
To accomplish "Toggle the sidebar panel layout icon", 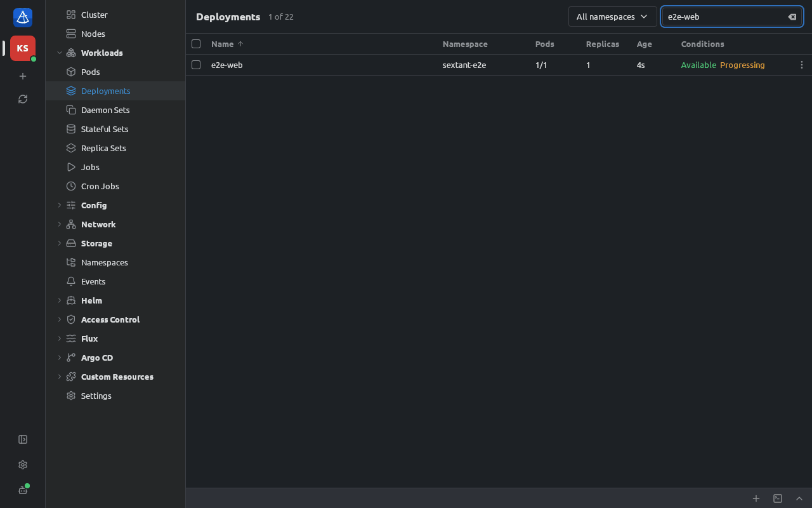I will (x=23, y=439).
